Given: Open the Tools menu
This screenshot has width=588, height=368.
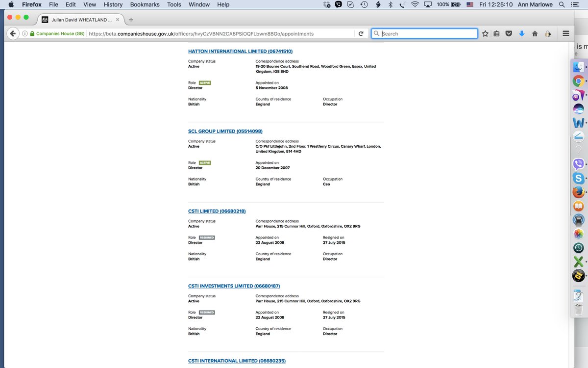Looking at the screenshot, I should click(174, 4).
